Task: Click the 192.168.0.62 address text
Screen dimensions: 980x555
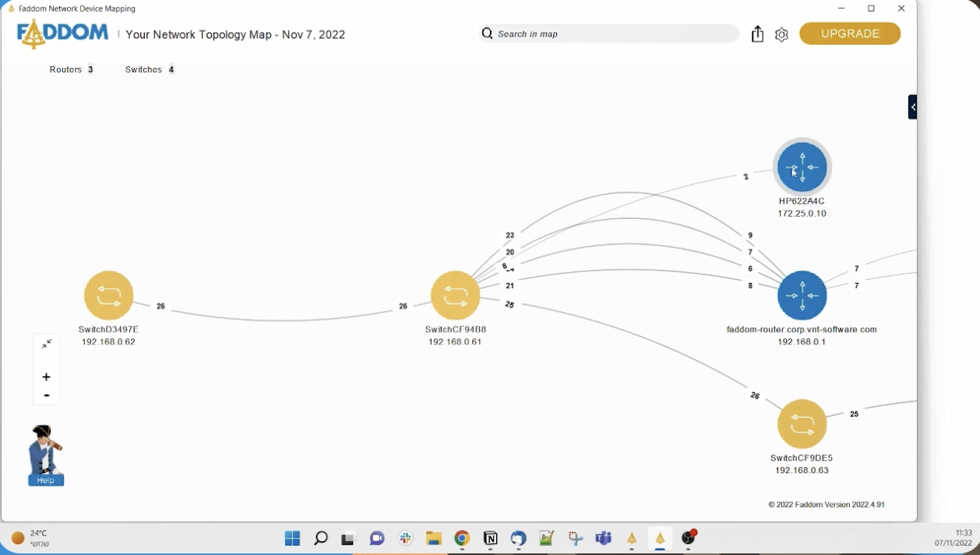Action: (x=108, y=342)
